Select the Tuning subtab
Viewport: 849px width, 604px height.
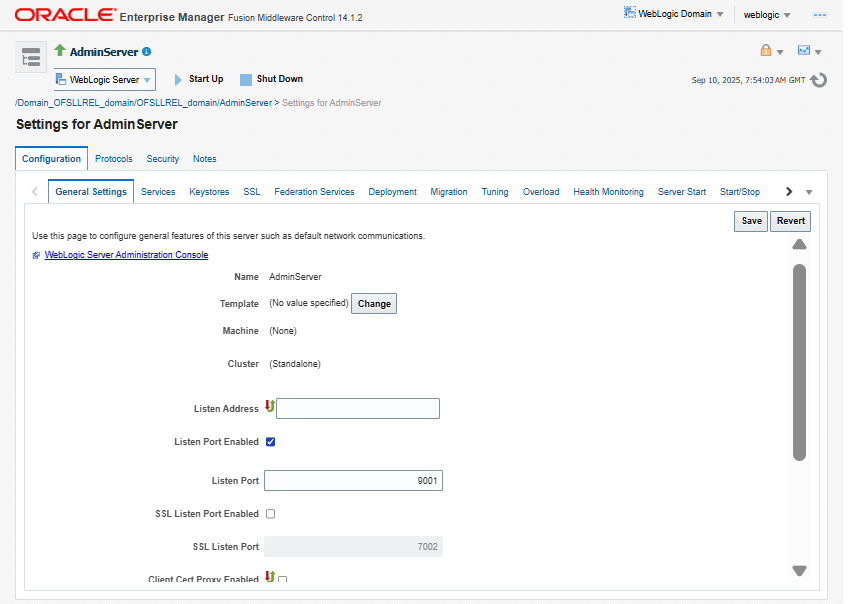495,192
